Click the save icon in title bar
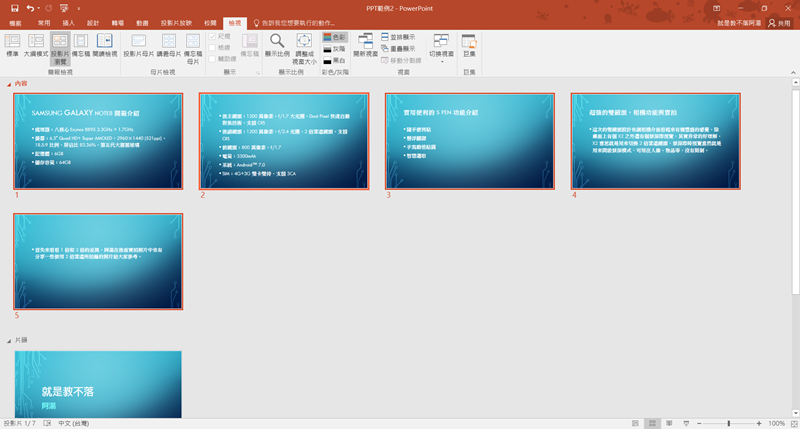Screen dimensions: 800x429 tap(14, 7)
